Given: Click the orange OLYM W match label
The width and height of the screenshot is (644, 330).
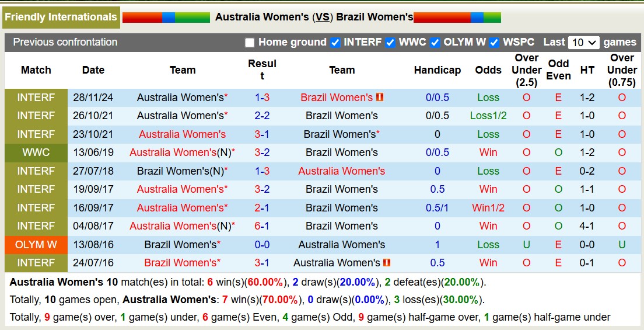Looking at the screenshot, I should tap(36, 245).
